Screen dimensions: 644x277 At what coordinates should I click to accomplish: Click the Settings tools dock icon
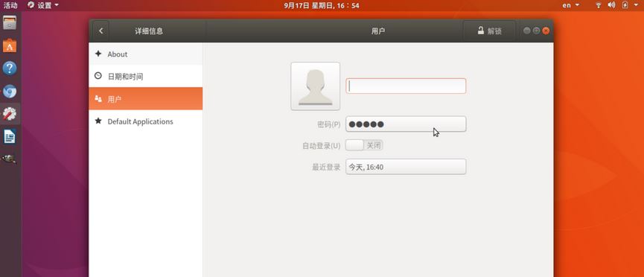pyautogui.click(x=10, y=114)
